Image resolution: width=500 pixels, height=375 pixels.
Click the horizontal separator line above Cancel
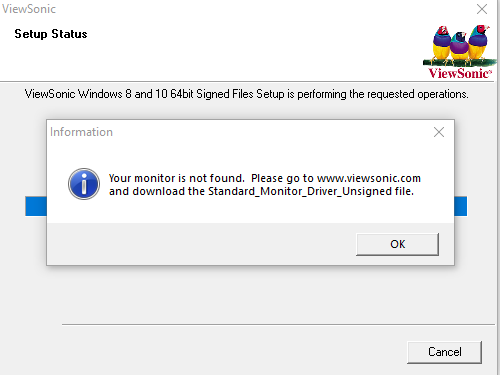click(278, 324)
